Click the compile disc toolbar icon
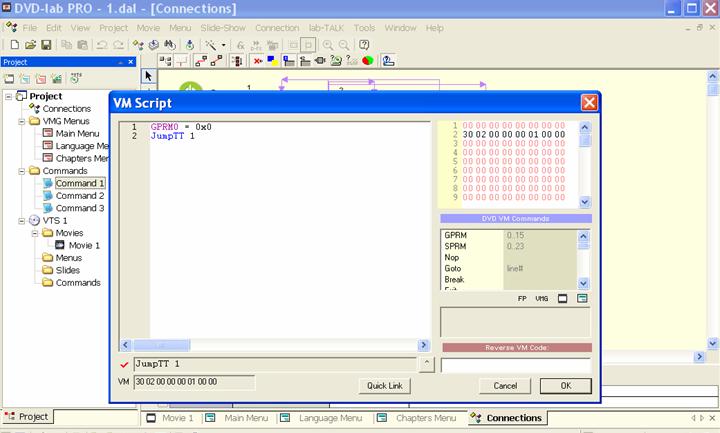This screenshot has height=433, width=720. pos(154,45)
